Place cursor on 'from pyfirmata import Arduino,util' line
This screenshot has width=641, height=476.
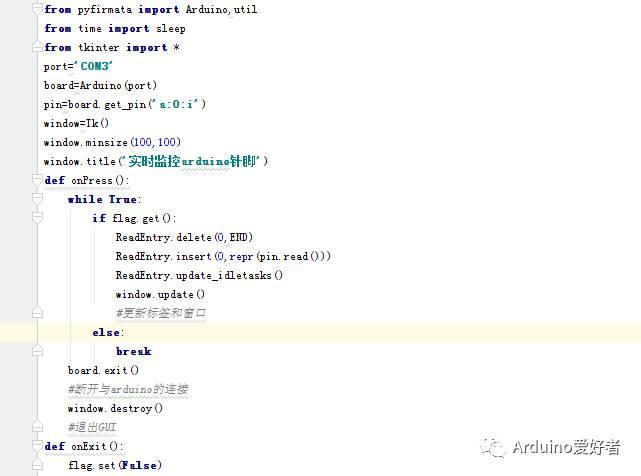point(150,9)
